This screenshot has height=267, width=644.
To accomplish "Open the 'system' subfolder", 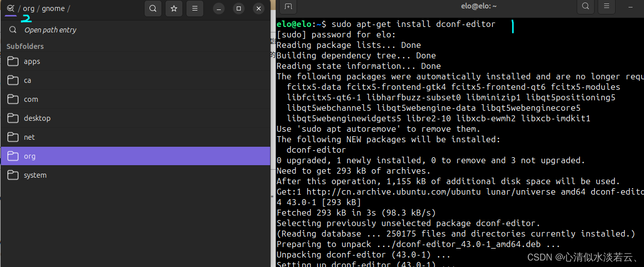I will point(135,175).
